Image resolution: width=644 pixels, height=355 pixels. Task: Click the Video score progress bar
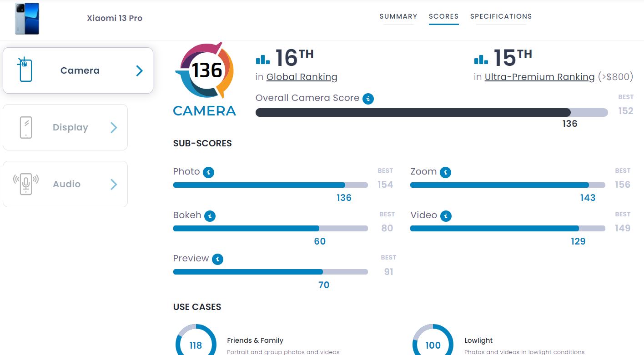click(x=508, y=229)
